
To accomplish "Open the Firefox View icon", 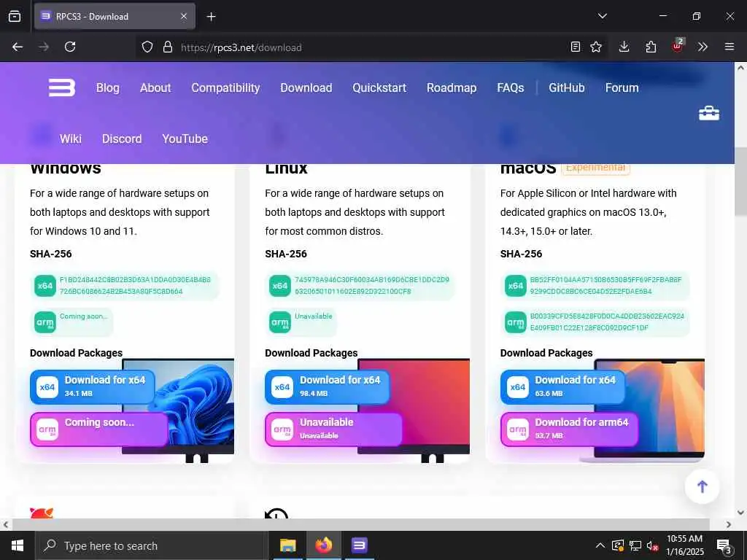I will pyautogui.click(x=15, y=16).
